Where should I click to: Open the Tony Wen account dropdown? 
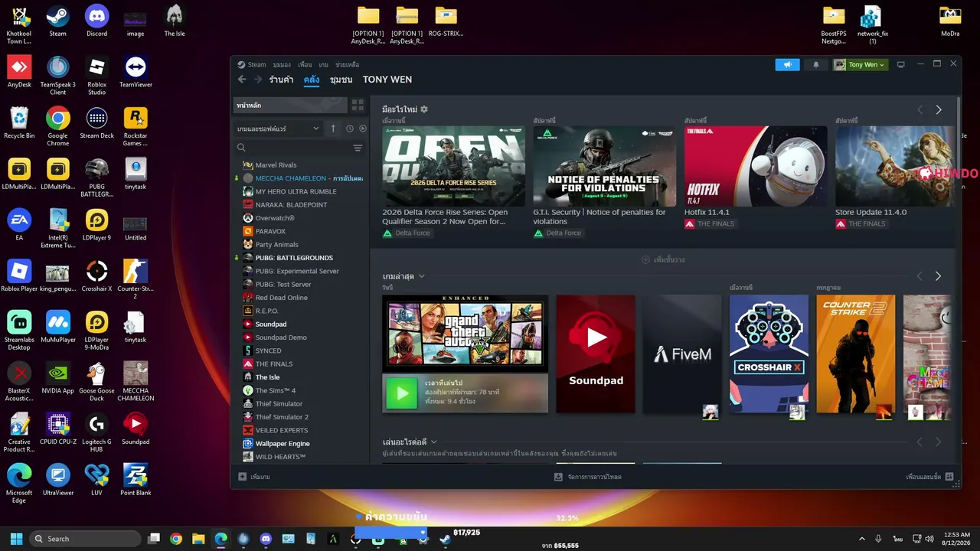pos(861,65)
